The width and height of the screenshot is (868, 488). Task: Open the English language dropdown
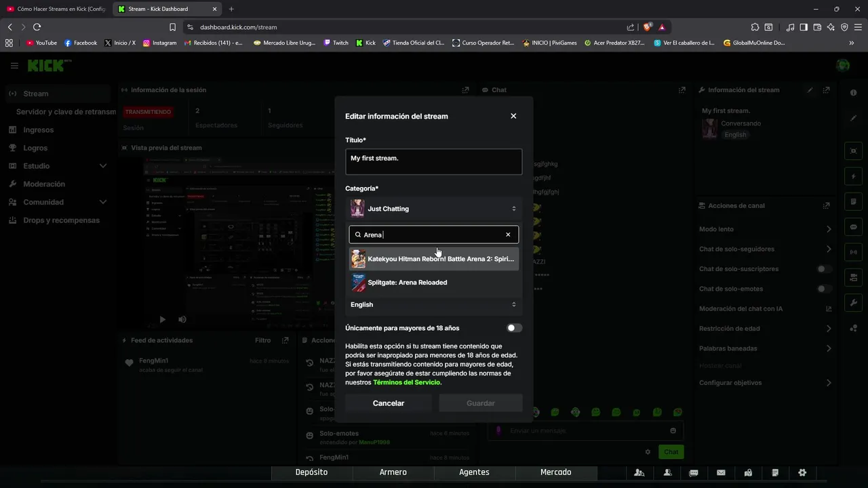pyautogui.click(x=433, y=304)
